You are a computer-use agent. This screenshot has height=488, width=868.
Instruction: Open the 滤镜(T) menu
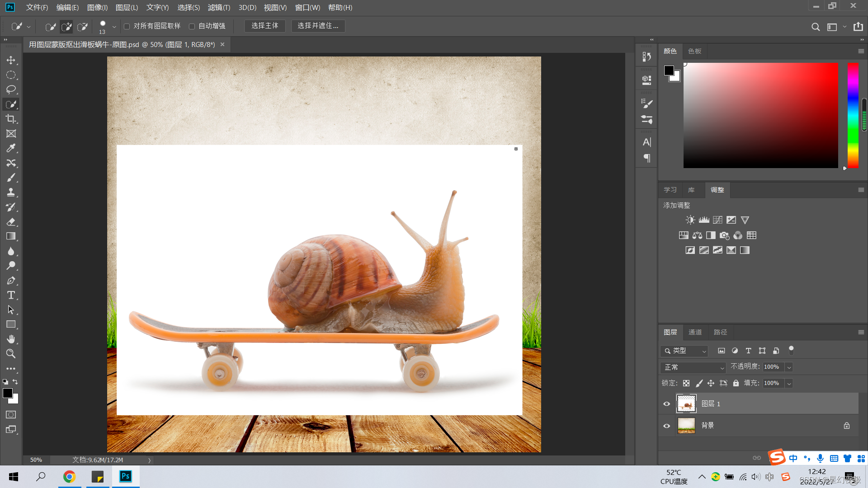pos(219,8)
